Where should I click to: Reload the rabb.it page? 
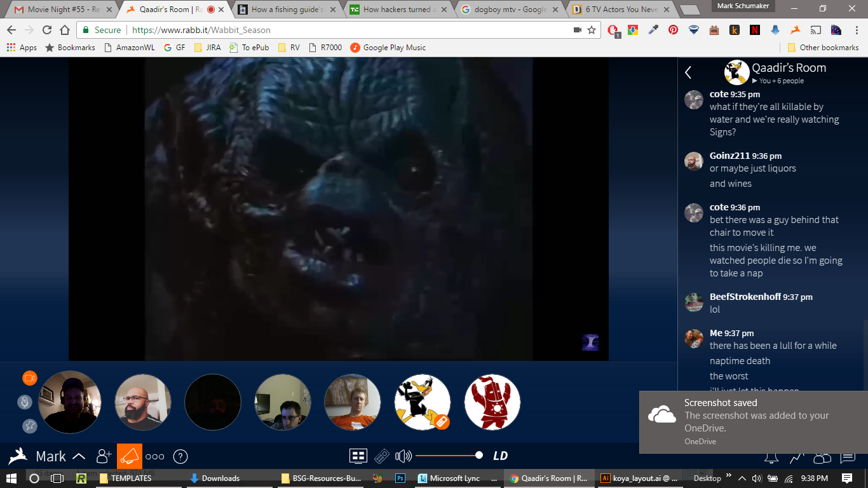click(47, 30)
